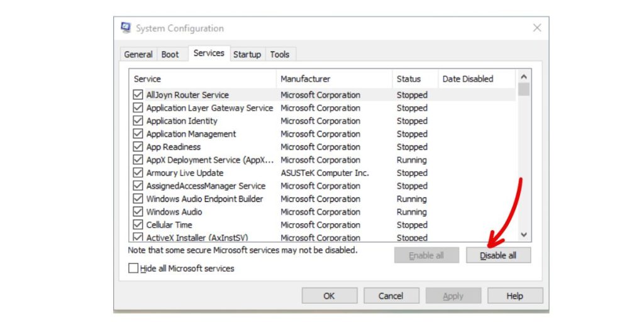Select the App Readiness service name

click(x=174, y=147)
